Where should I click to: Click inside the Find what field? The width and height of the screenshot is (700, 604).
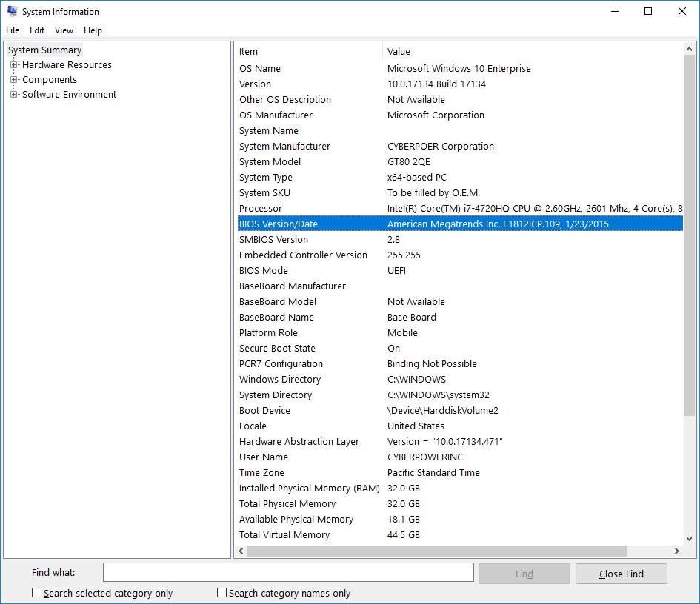(289, 572)
